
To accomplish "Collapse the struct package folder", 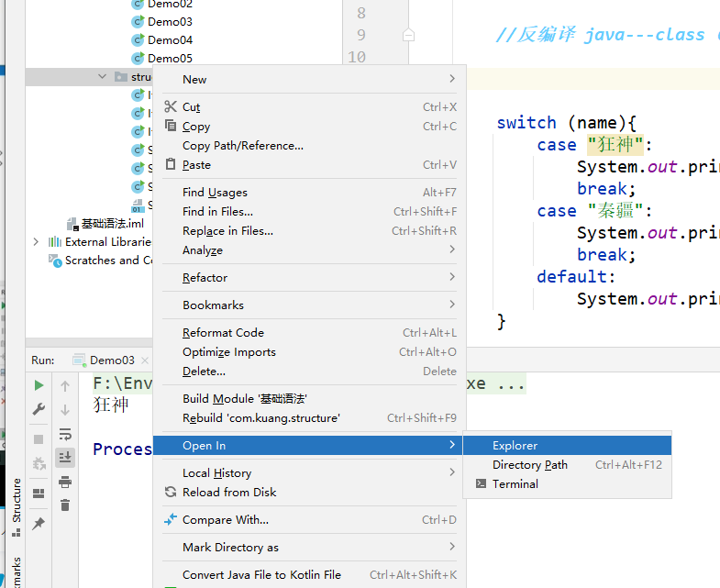I will [102, 77].
